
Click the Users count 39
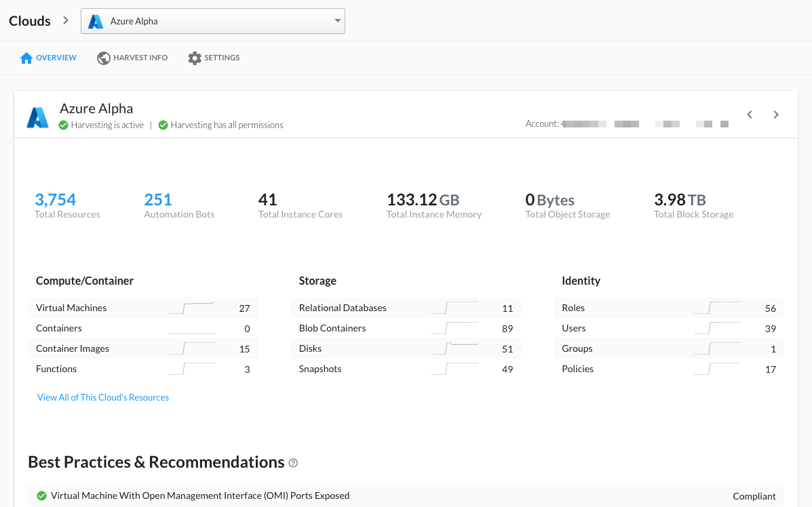(x=771, y=329)
